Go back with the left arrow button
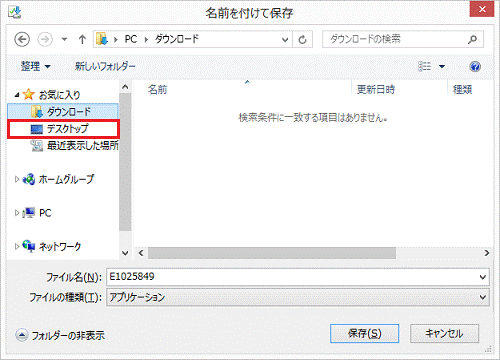This screenshot has height=360, width=500. pos(22,40)
